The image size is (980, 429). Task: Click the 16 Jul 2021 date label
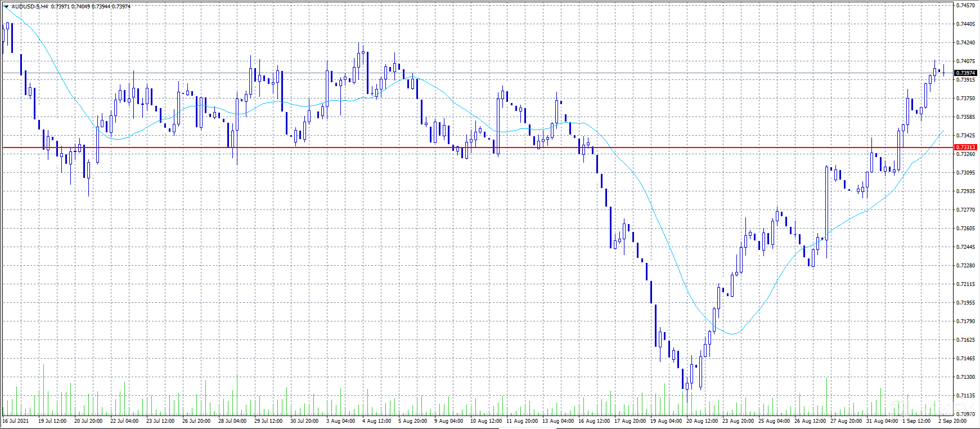pyautogui.click(x=16, y=421)
